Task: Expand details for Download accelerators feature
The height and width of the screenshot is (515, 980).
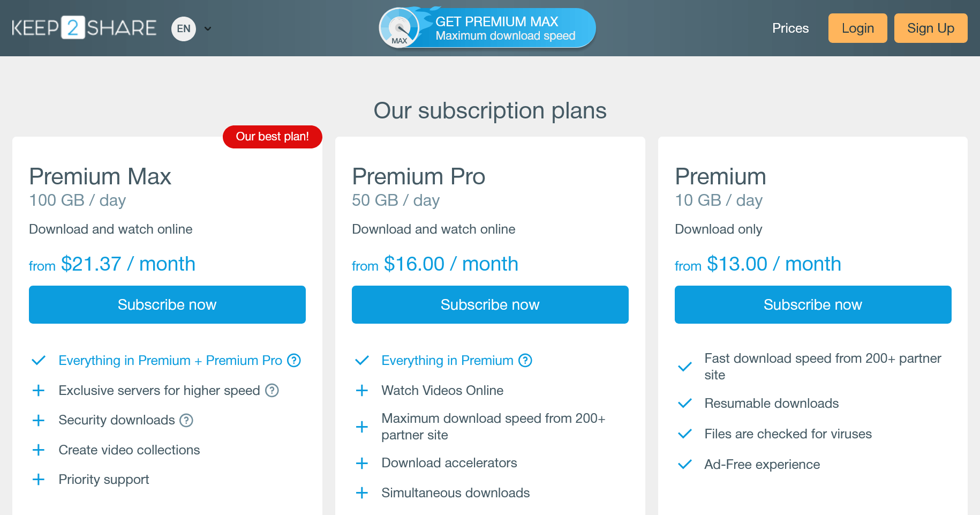Action: coord(363,463)
